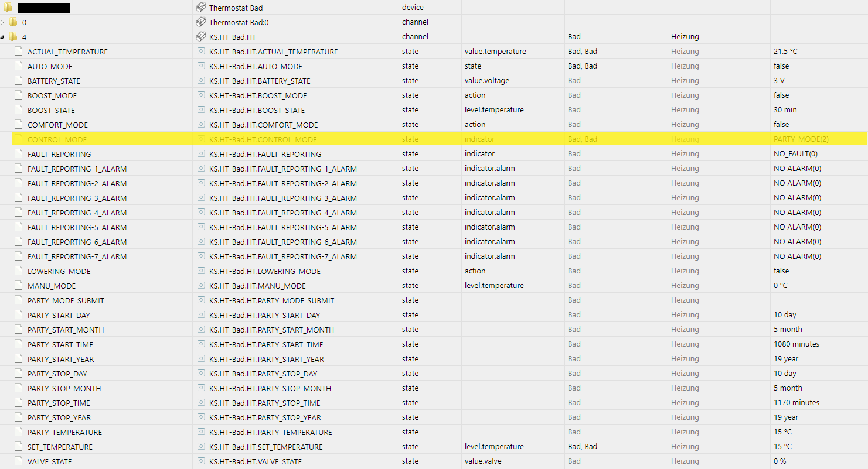Click the state icon before KS.HT-Bad.HT.BOOST_STATE
868x469 pixels.
point(201,110)
